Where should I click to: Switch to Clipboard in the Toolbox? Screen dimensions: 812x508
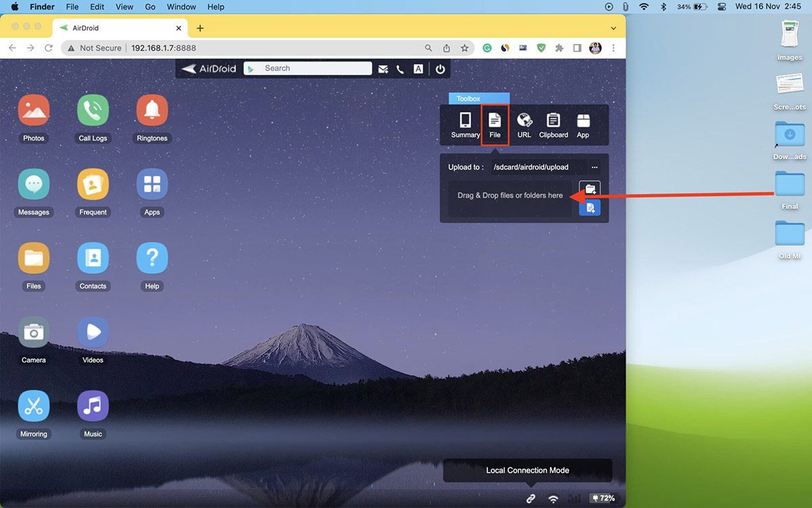coord(554,125)
